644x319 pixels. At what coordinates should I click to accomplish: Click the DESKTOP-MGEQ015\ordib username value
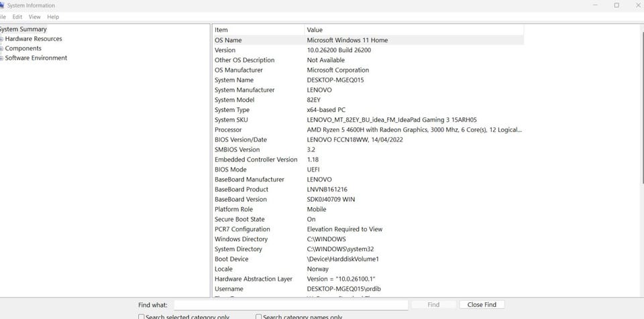pos(344,289)
